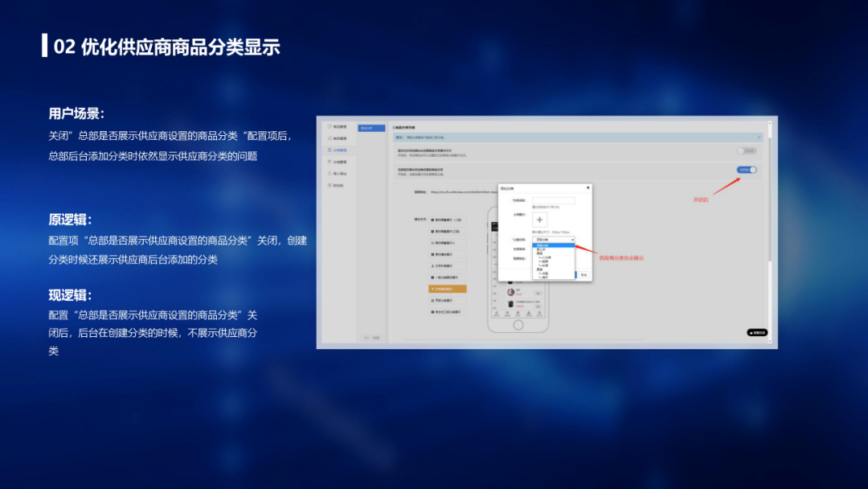Choose the highlighted top-level option in the dropdown list
This screenshot has width=868, height=489.
[x=553, y=245]
